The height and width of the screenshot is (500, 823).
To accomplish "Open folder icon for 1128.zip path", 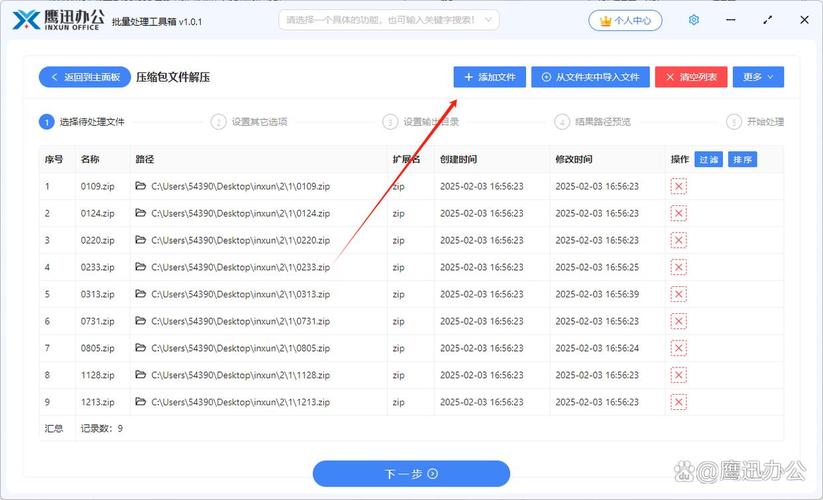I will point(140,375).
